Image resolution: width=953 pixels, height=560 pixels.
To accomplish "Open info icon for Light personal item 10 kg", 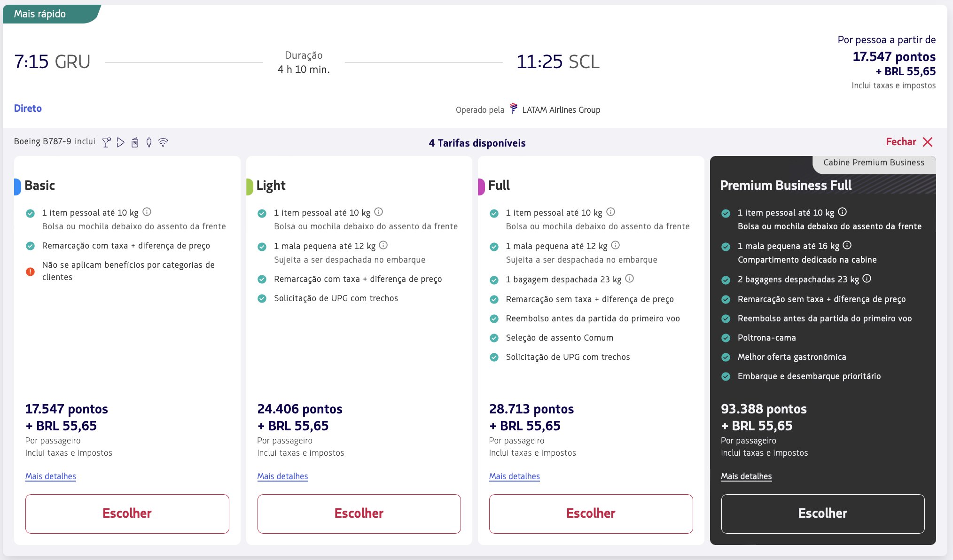I will coord(379,212).
